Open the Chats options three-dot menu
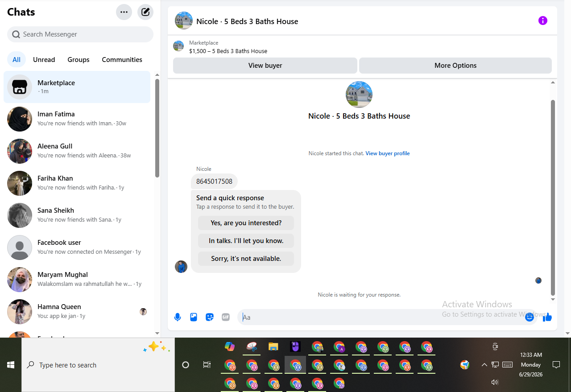This screenshot has width=571, height=392. [x=124, y=12]
